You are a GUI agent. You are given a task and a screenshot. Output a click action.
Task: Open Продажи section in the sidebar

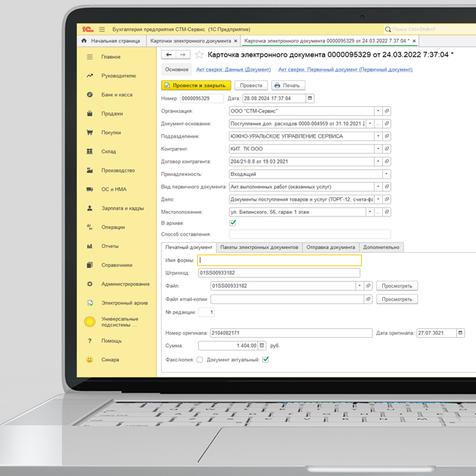coord(112,114)
